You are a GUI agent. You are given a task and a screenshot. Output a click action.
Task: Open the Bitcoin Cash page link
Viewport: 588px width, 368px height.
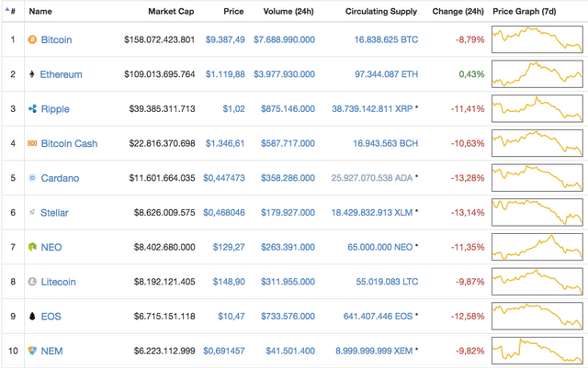[69, 143]
